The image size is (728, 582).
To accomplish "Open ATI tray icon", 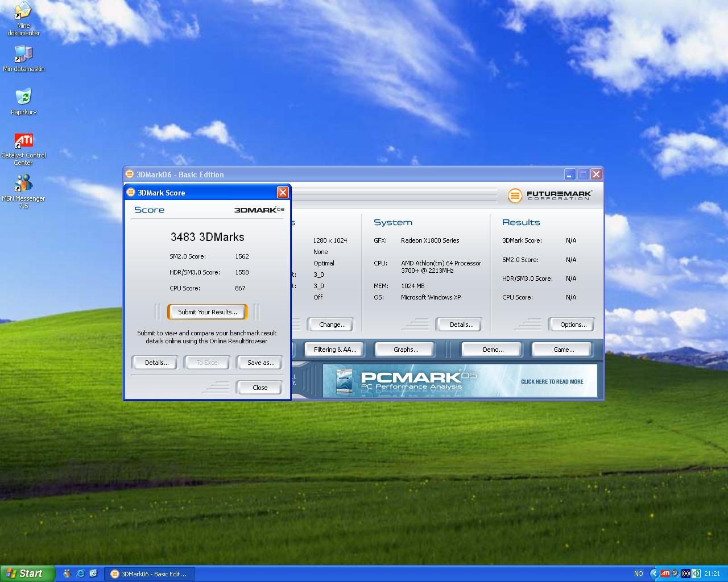I will [x=665, y=573].
